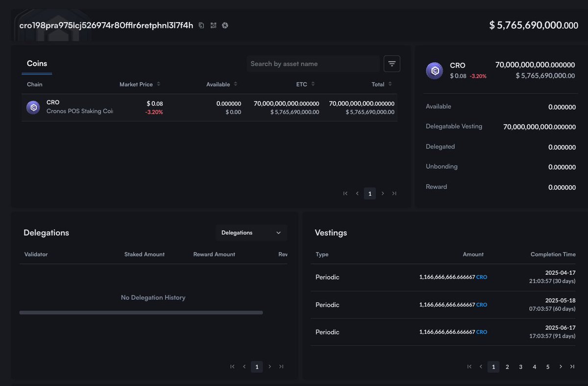
Task: Open Vestings page 3
Action: (521, 367)
